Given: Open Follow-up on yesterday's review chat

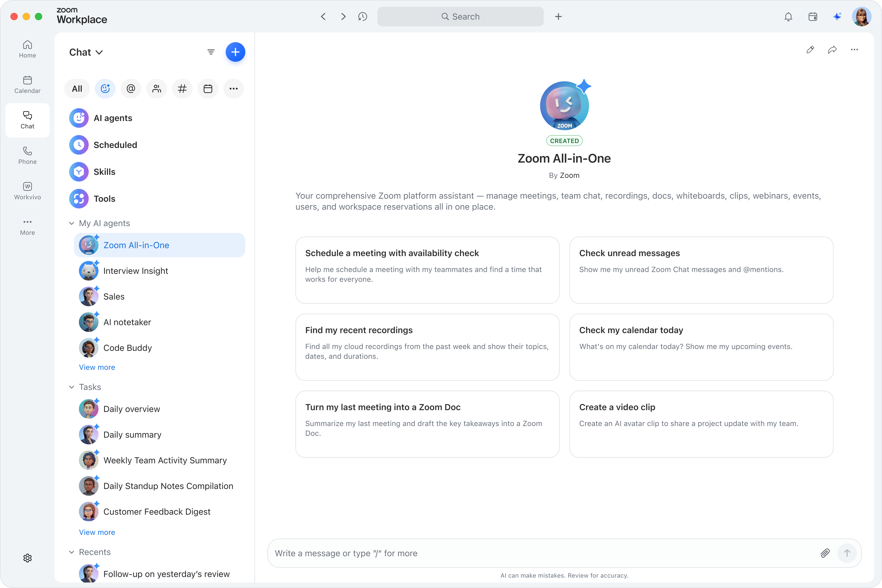Looking at the screenshot, I should [x=159, y=574].
